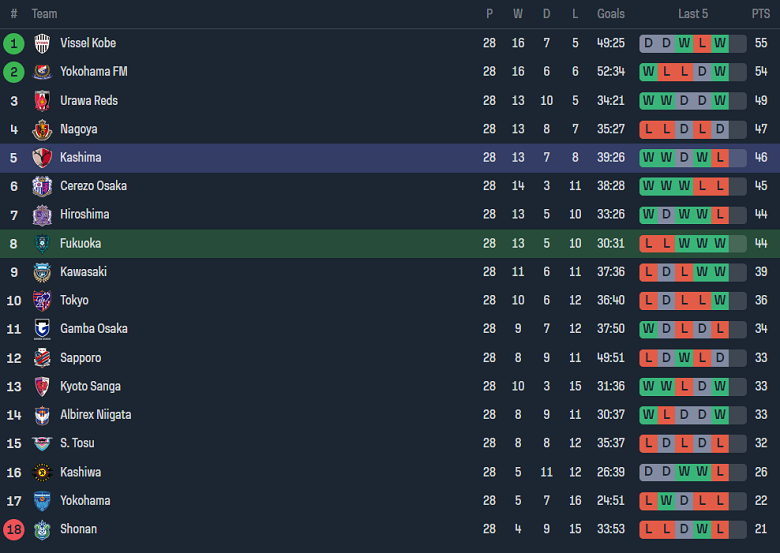Click the Kyoto Sanga team badge

point(42,386)
